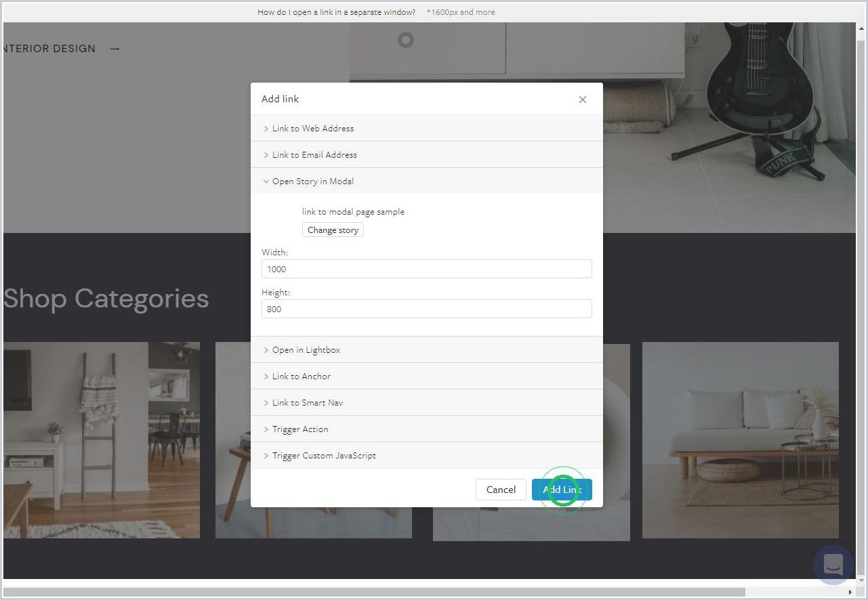Expand Trigger Action section
This screenshot has height=600, width=868.
pyautogui.click(x=426, y=429)
